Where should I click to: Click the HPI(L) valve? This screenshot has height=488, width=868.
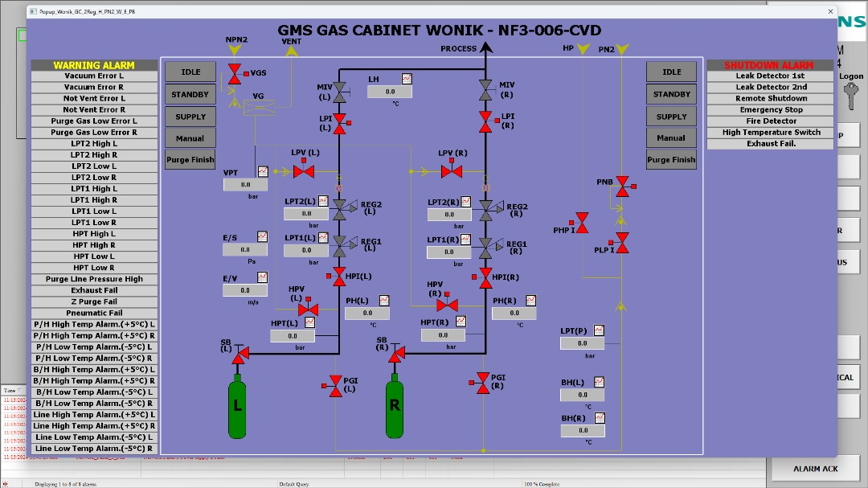(339, 277)
